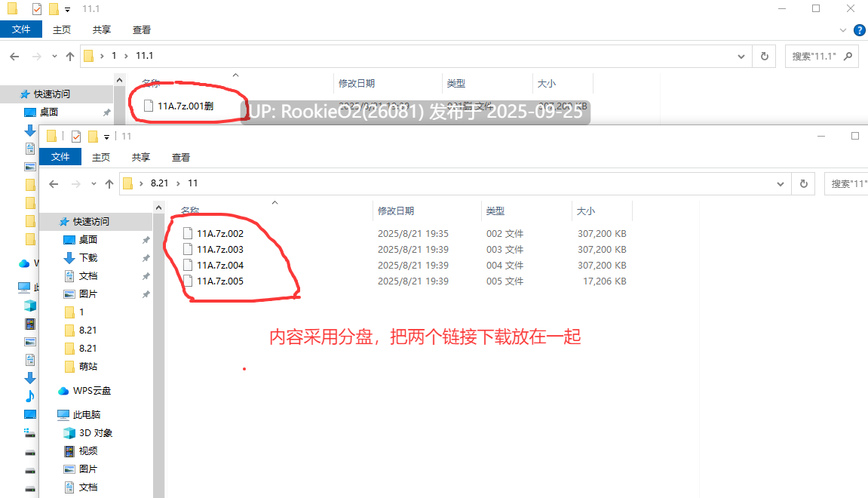Screen dimensions: 868x498
Task: Click the up-folder arrow in the 11.1 window
Action: [x=69, y=56]
